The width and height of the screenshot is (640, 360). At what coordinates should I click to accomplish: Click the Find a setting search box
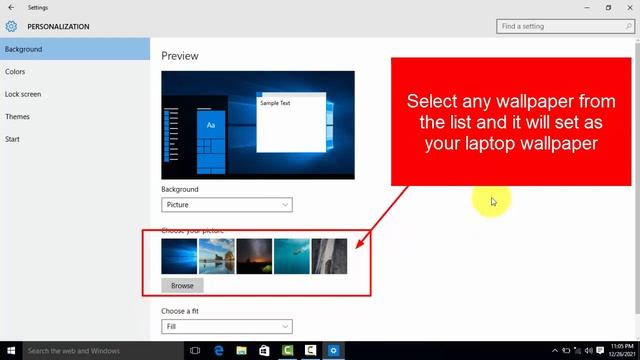point(565,27)
